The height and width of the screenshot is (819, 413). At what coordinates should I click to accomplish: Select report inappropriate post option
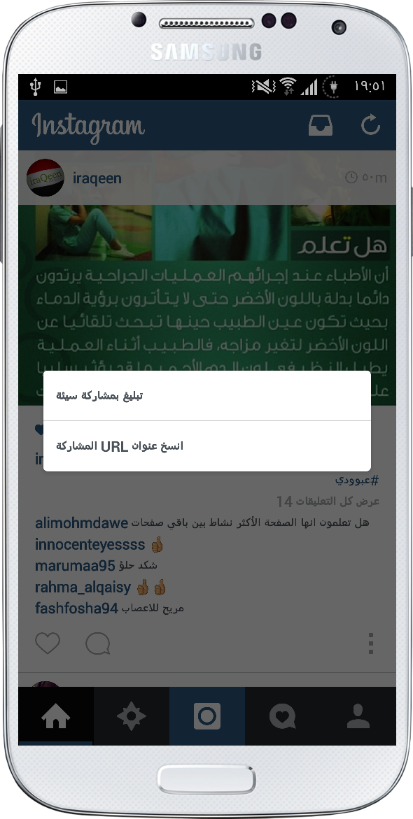(x=207, y=395)
